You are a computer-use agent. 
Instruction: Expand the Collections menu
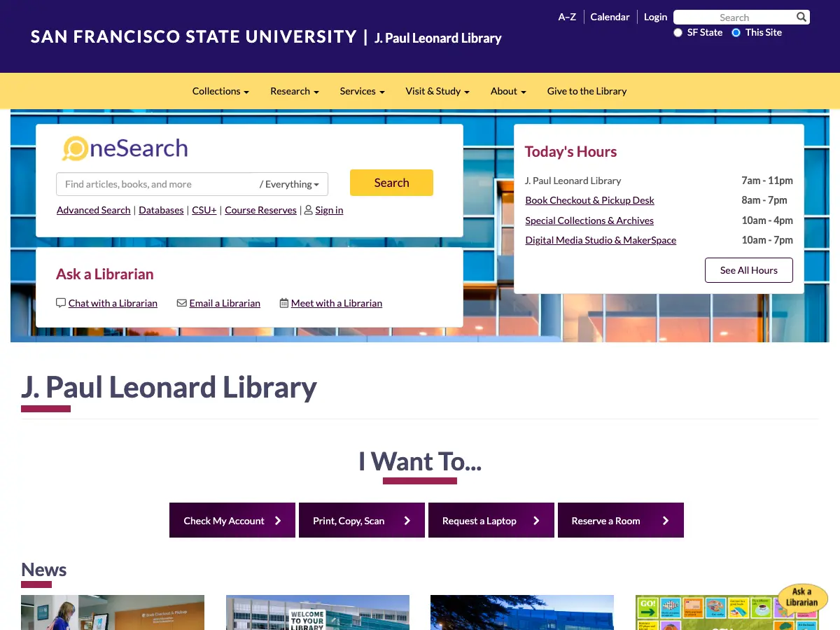point(220,91)
